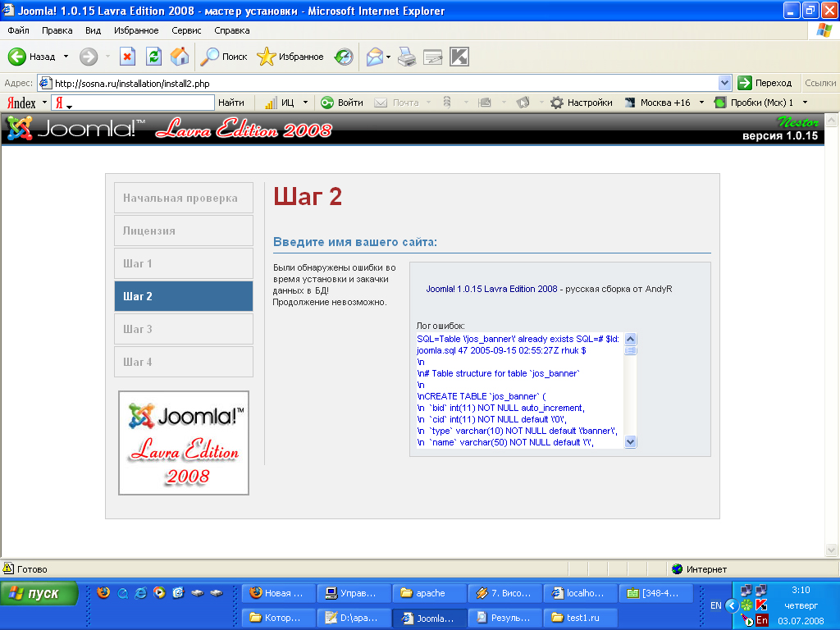This screenshot has height=630, width=840.
Task: Click the globe Интернет zone icon in status bar
Action: [677, 569]
